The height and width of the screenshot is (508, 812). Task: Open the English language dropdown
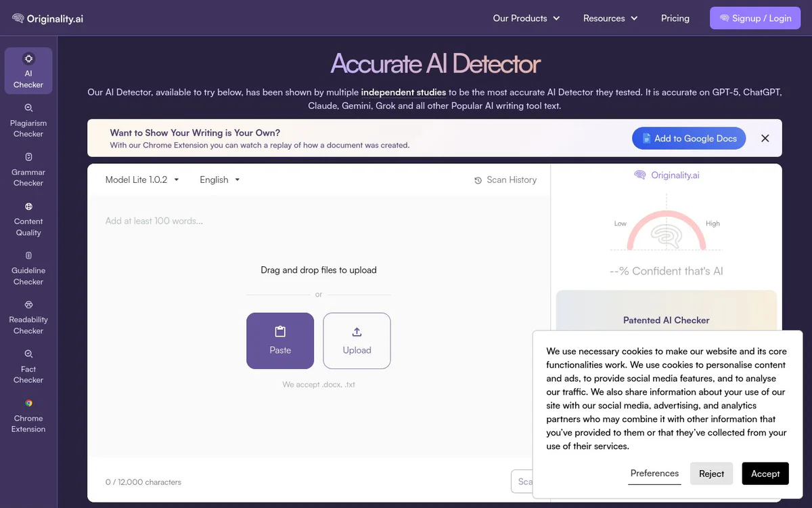click(x=220, y=179)
